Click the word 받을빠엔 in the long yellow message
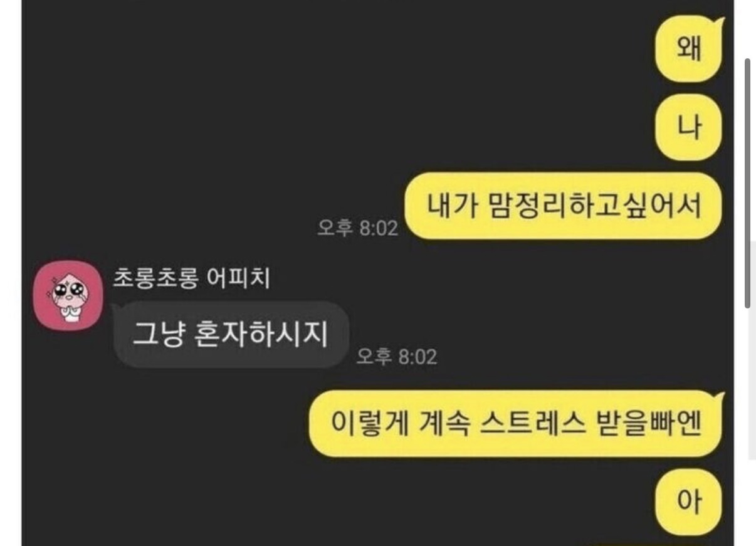Viewport: 756px width, 546px height. (646, 424)
